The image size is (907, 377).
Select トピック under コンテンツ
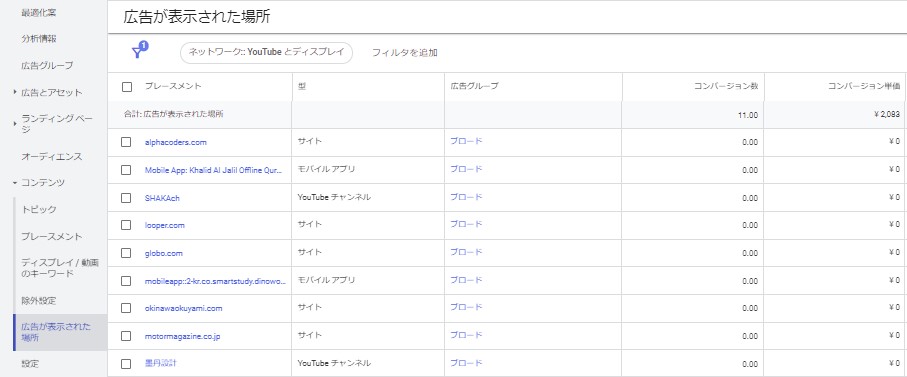pos(39,209)
